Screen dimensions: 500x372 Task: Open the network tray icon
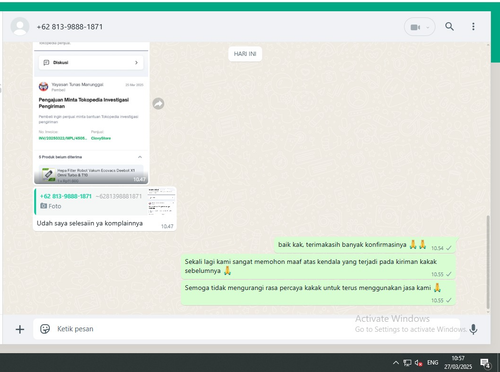pyautogui.click(x=407, y=363)
